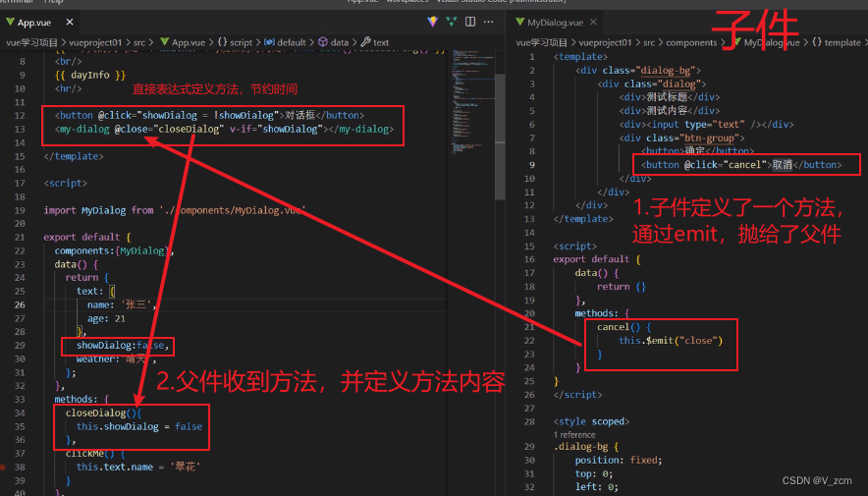Click the '<input type="text" />' line
Viewport: 868px width, 496px height.
[706, 124]
